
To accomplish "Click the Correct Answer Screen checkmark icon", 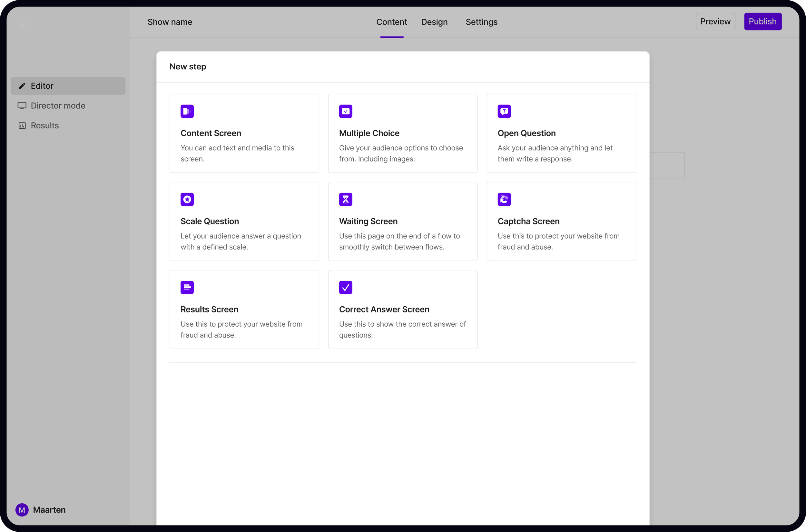I will (345, 287).
